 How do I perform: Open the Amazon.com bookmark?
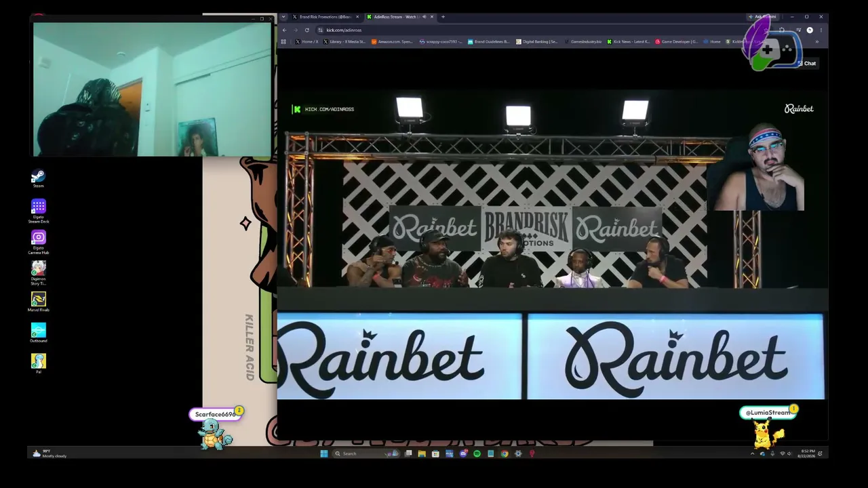(392, 42)
